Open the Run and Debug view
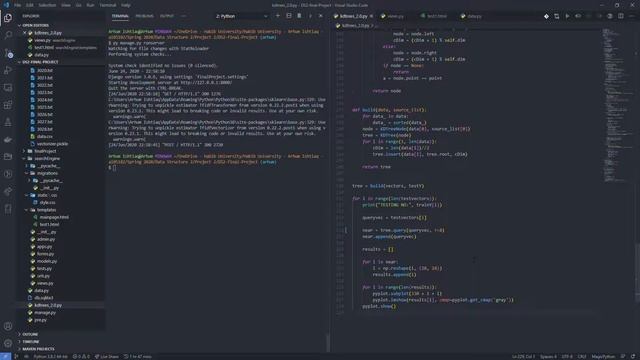The height and width of the screenshot is (360, 640). pos(8,70)
